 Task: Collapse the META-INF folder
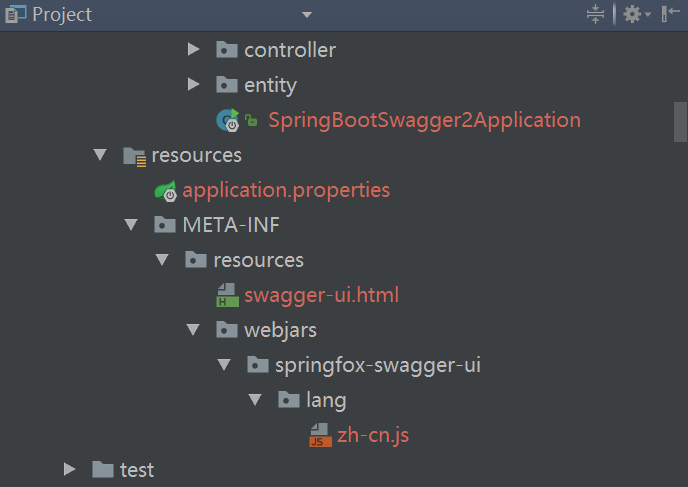(x=131, y=225)
